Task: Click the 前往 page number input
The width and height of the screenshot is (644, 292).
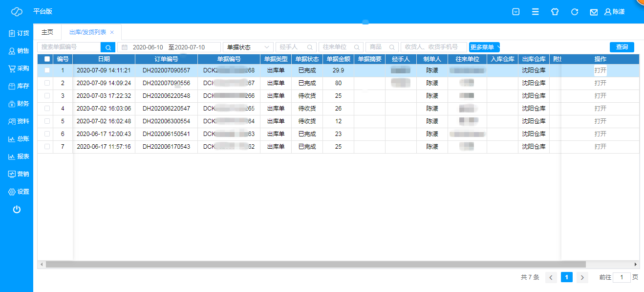Action: (x=622, y=277)
